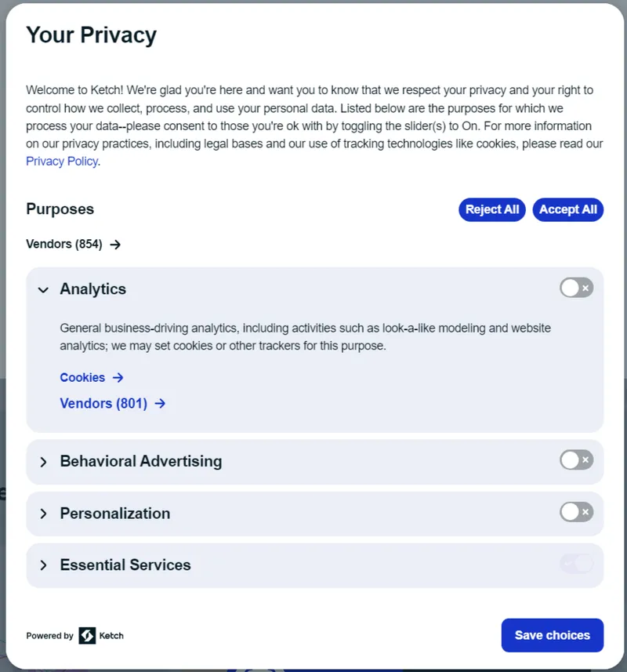
Task: Enable the Personalization switch
Action: click(x=577, y=513)
